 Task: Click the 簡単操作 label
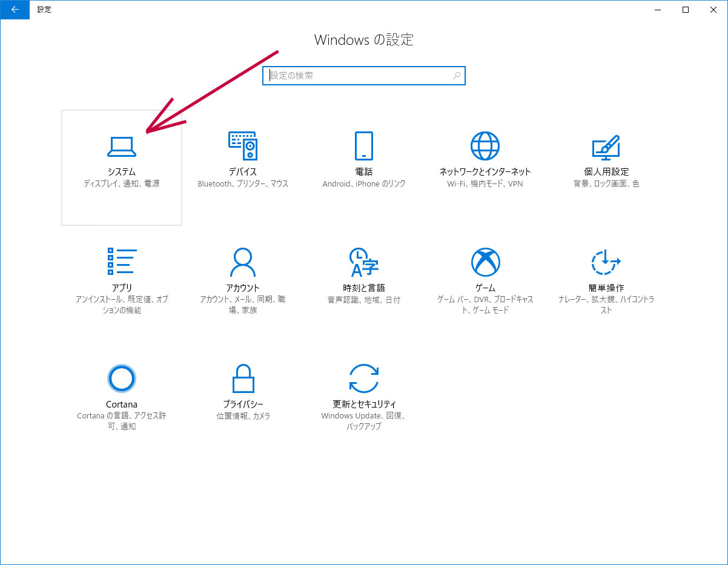606,288
